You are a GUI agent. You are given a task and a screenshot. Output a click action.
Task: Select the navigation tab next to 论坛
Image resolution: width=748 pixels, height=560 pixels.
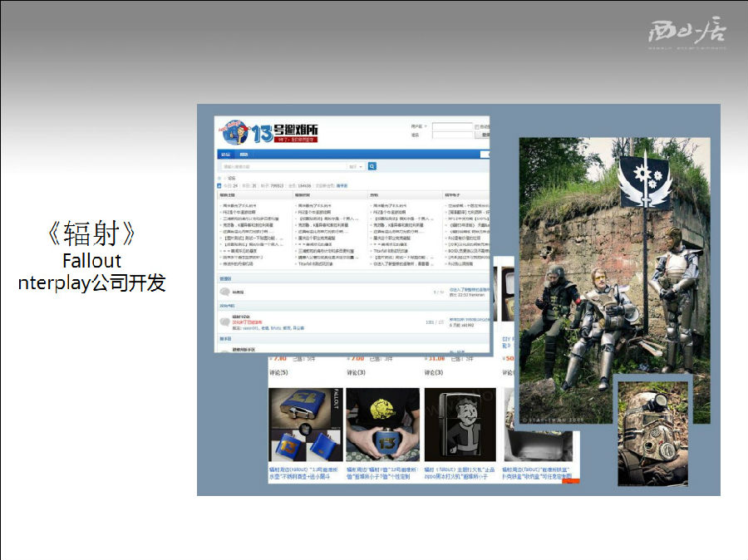point(244,154)
